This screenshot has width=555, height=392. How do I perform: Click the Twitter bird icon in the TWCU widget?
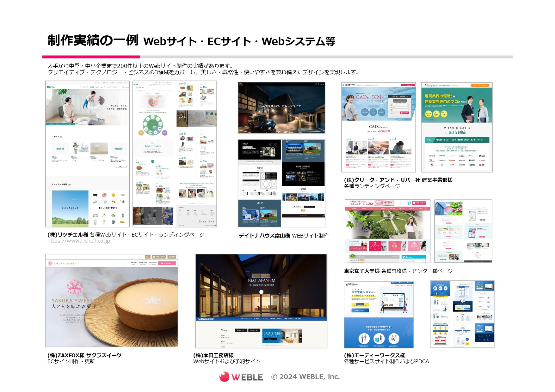(x=404, y=257)
